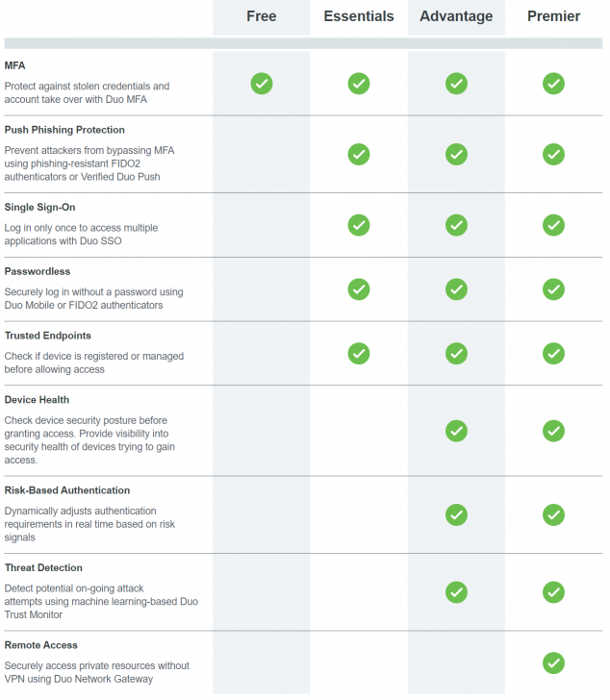Click Remote Access checkmark under Premier
The height and width of the screenshot is (700, 610).
pyautogui.click(x=553, y=662)
